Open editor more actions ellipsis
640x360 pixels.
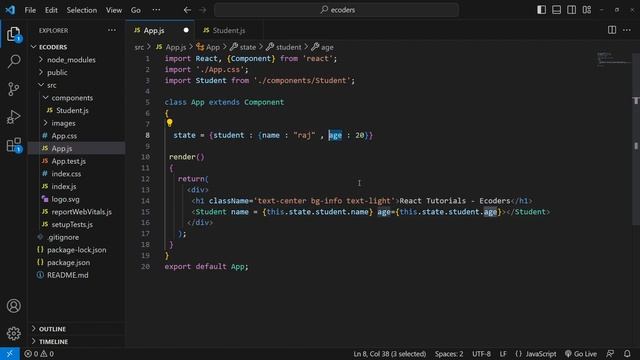627,30
